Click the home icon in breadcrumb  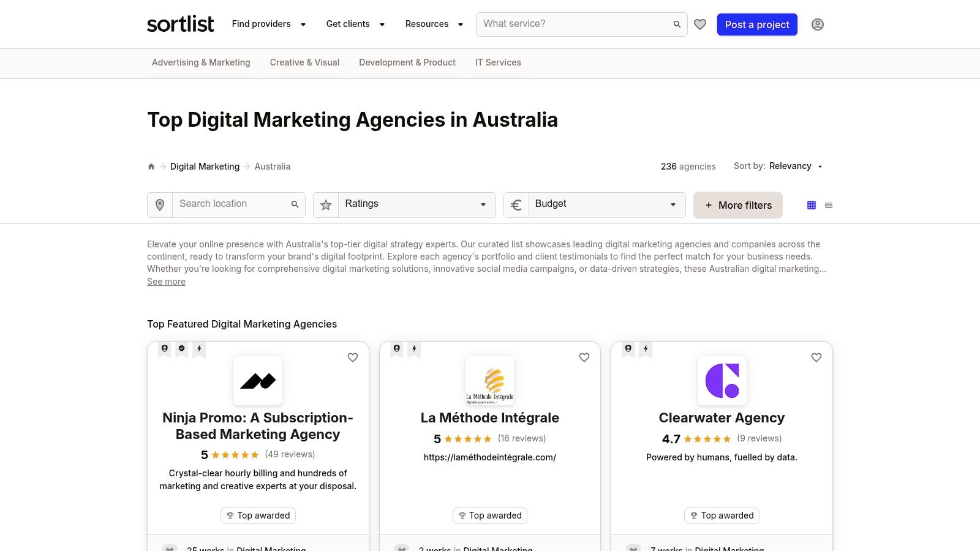click(151, 167)
